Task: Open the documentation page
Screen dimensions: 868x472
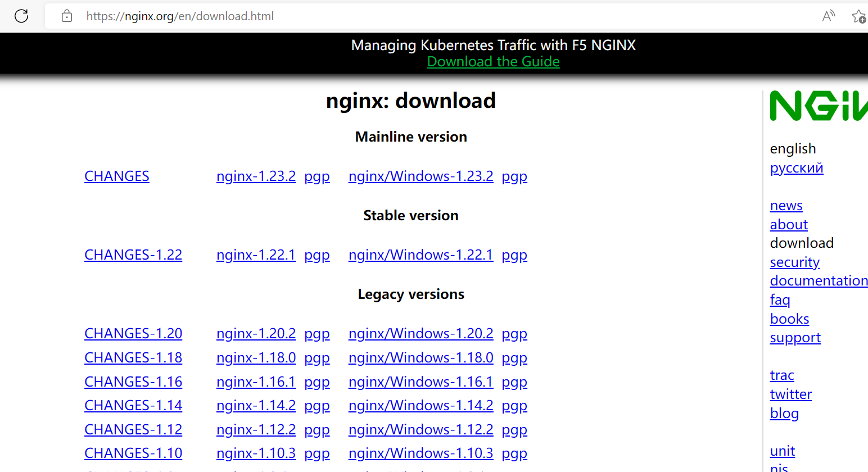Action: tap(819, 280)
